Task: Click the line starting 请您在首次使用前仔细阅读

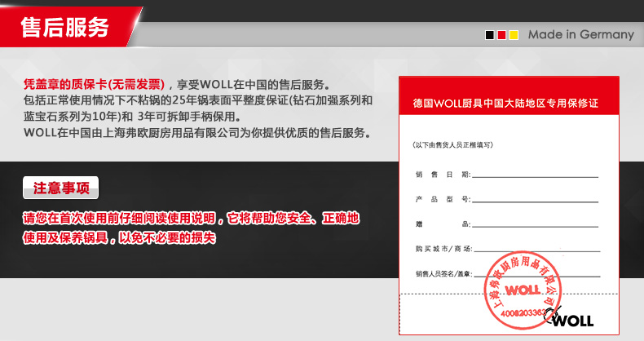Action: 192,218
